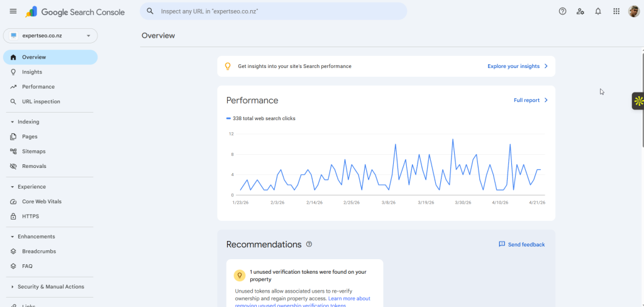Click the lightbulb icon on verification tokens card
This screenshot has width=644, height=307.
240,276
